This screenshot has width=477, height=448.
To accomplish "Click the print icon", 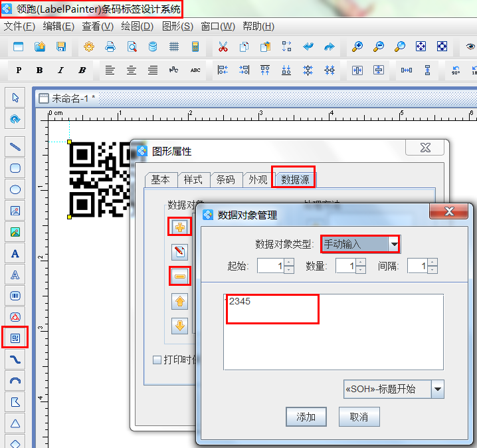I will [110, 47].
